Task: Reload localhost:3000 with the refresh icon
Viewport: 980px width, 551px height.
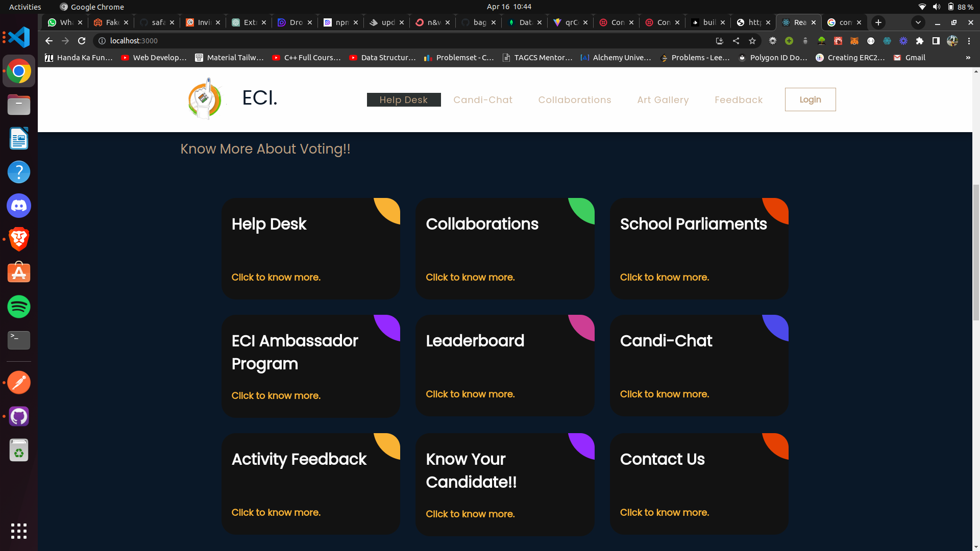Action: (82, 41)
